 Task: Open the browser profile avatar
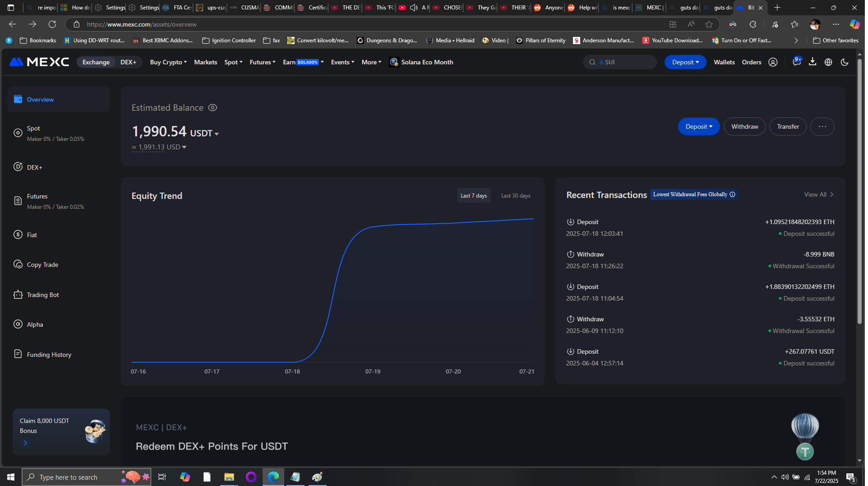(x=815, y=24)
